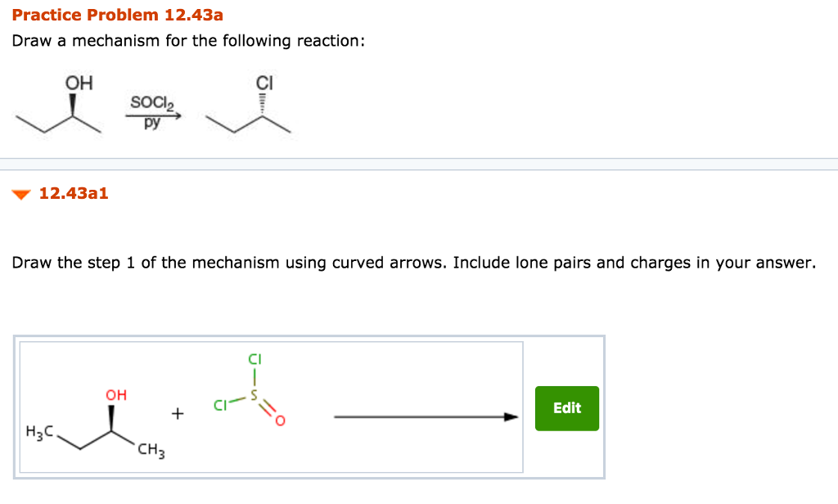Expand the orange disclosure arrow beside 12.43a1
Viewport: 838px width, 504px height.
22,194
